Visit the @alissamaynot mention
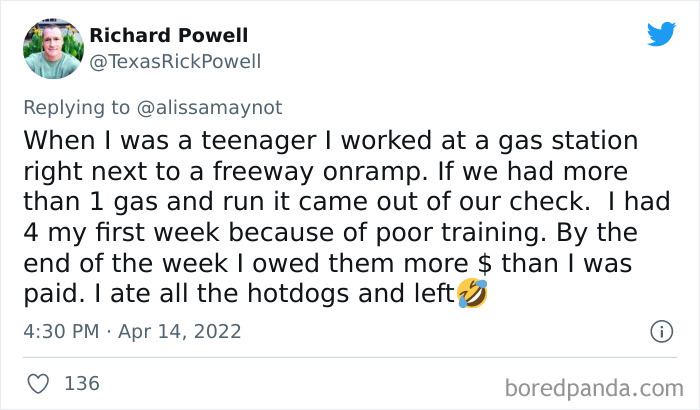The width and height of the screenshot is (700, 410). [x=209, y=108]
